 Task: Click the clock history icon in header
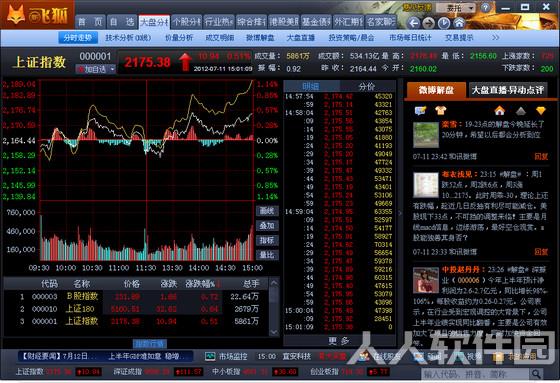444,23
